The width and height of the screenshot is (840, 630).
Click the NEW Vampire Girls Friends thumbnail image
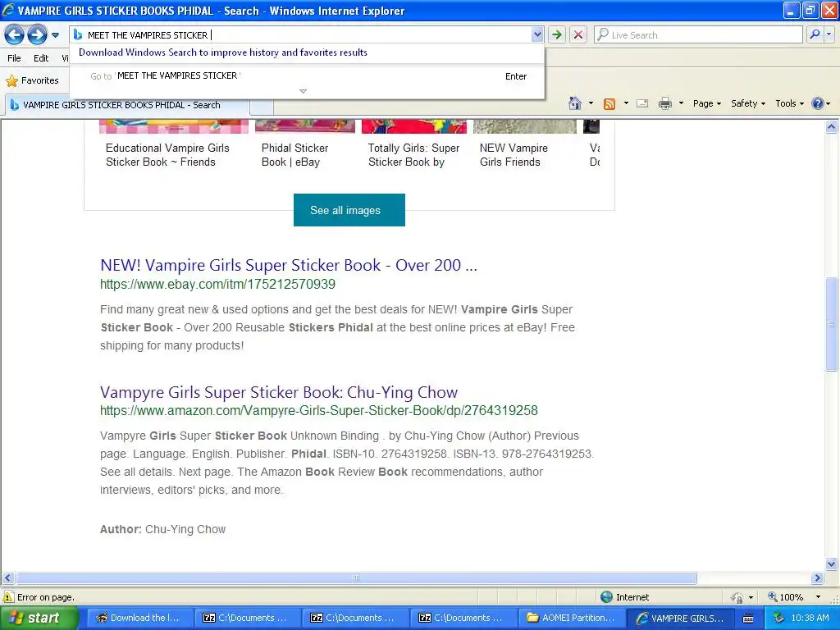click(x=525, y=126)
